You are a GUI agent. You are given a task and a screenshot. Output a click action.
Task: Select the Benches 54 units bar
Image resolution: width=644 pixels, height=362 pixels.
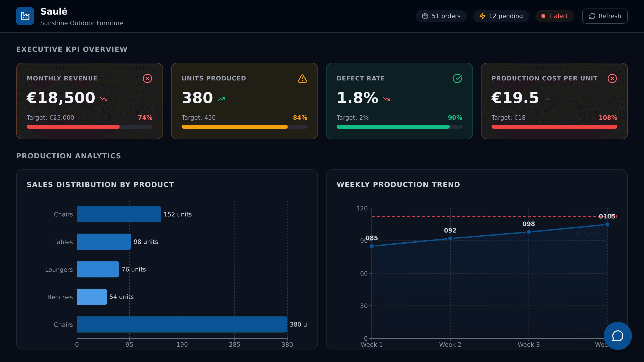[x=92, y=297]
